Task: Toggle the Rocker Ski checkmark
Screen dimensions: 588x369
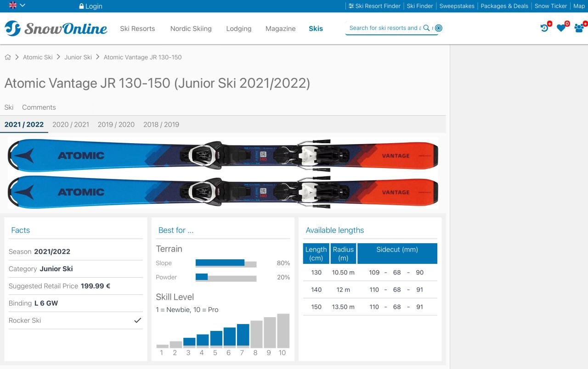Action: [137, 320]
